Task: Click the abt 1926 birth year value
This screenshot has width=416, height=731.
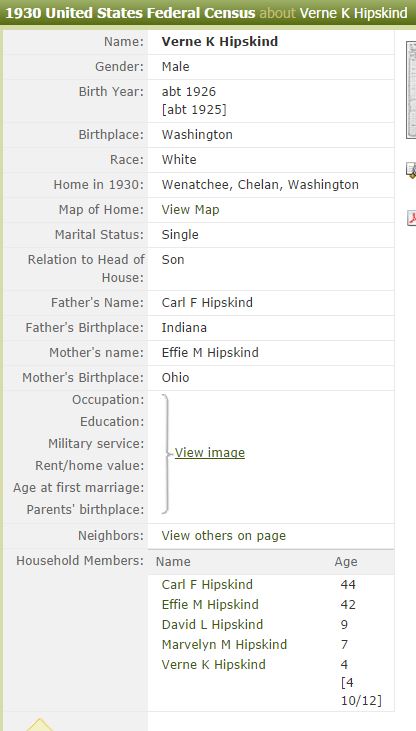Action: [189, 91]
